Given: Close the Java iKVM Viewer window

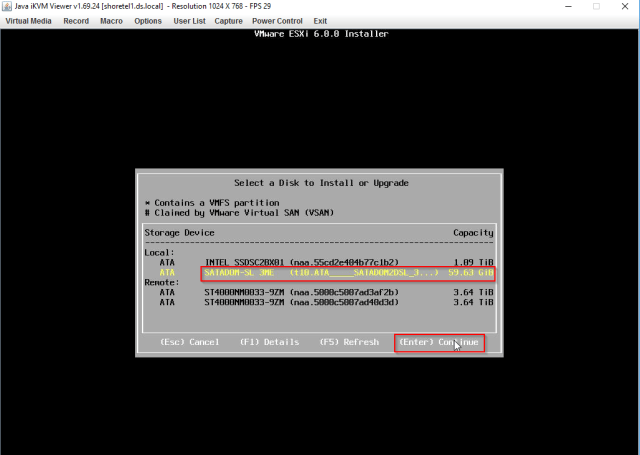Looking at the screenshot, I should point(624,7).
